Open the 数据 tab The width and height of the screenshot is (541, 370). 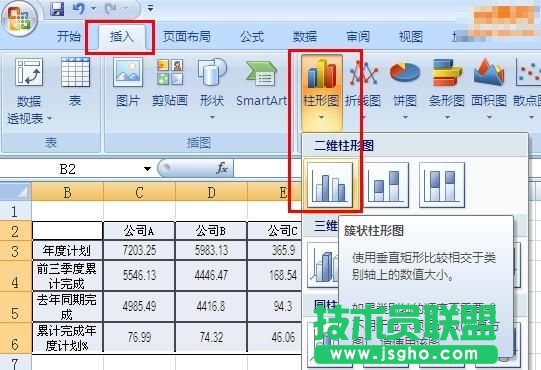pyautogui.click(x=305, y=36)
